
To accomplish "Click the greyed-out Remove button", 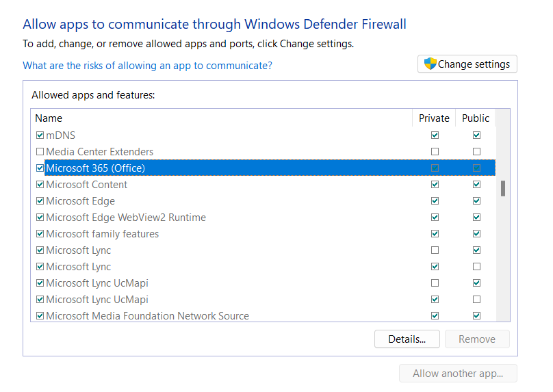I will pyautogui.click(x=477, y=339).
